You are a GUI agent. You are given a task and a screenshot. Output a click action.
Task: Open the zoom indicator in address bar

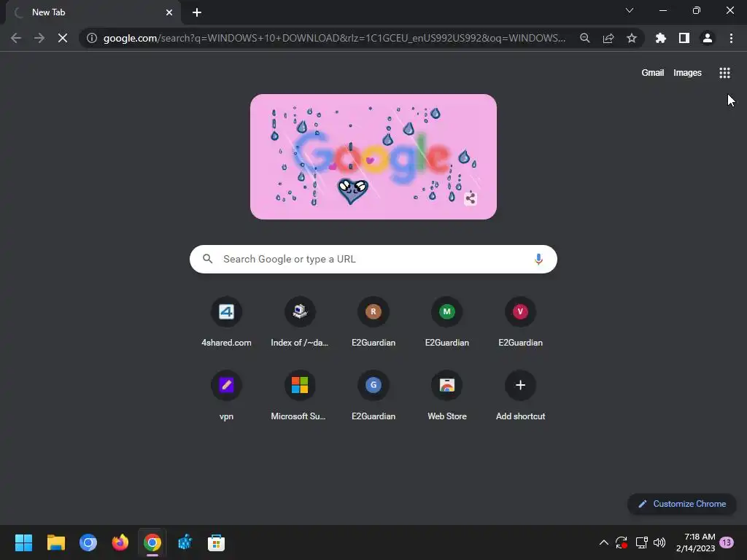584,38
